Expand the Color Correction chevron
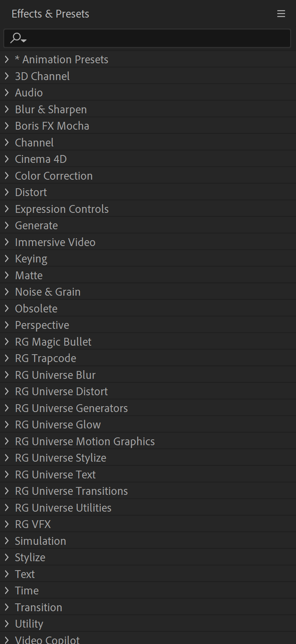 [x=7, y=176]
